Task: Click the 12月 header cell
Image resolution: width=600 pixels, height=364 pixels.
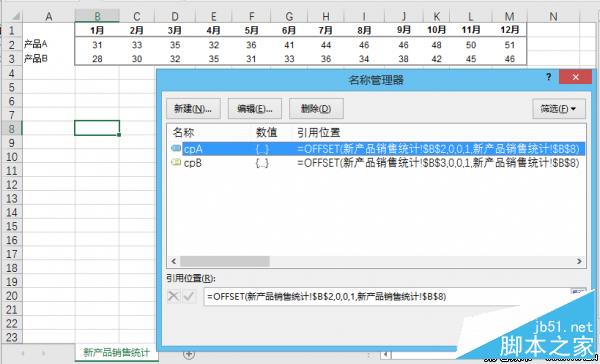Action: tap(509, 30)
